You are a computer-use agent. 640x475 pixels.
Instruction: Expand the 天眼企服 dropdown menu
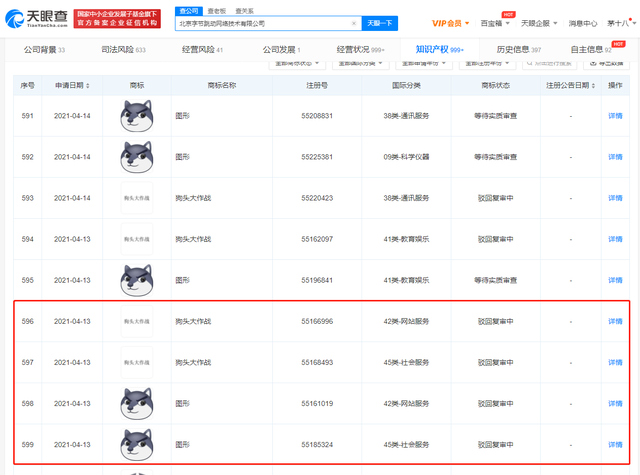point(539,23)
